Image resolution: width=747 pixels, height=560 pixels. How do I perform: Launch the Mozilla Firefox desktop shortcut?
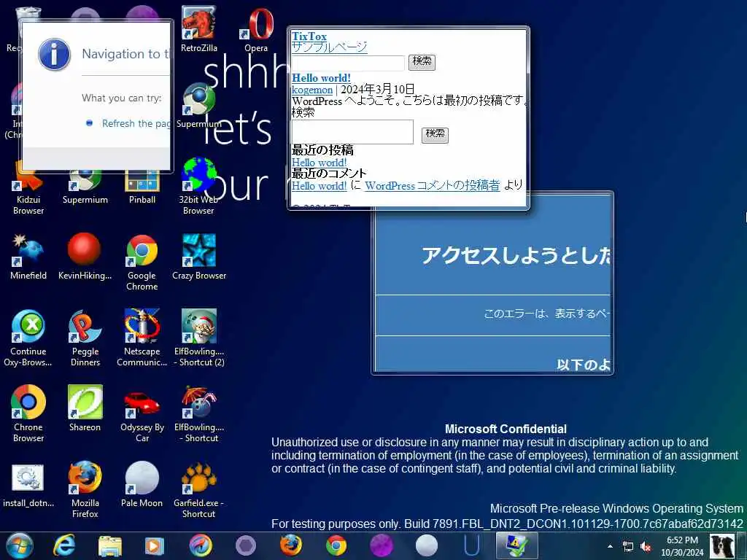tap(85, 489)
